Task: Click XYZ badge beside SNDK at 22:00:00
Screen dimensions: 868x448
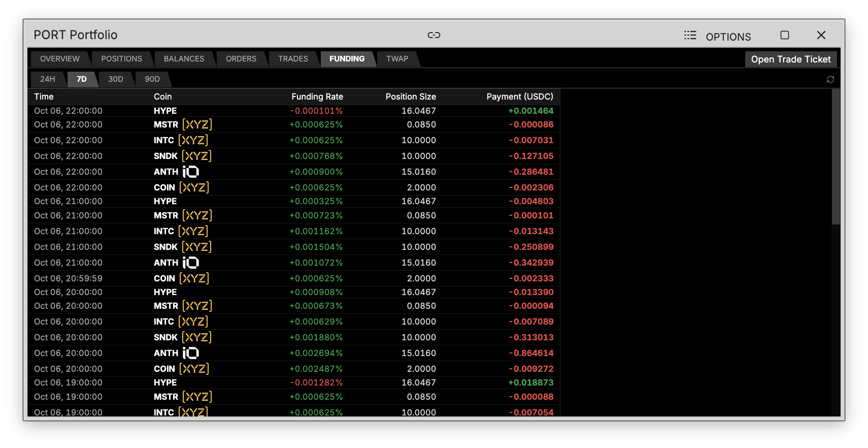Action: (196, 156)
